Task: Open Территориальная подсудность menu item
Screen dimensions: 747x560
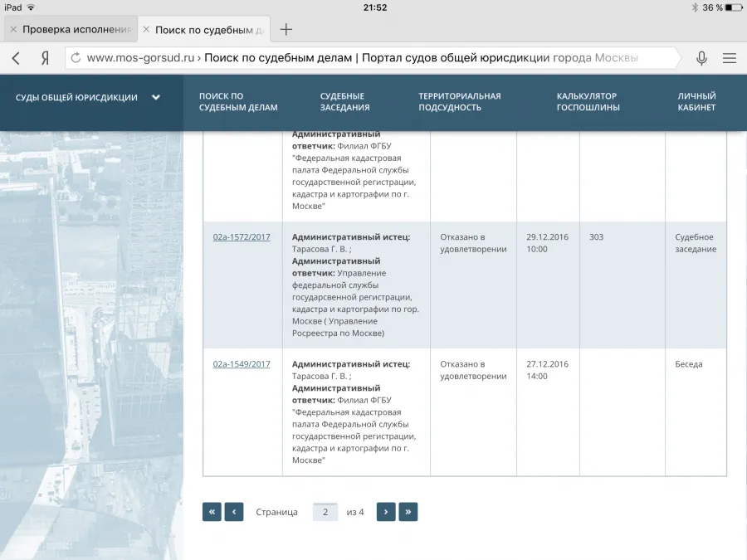Action: (460, 102)
